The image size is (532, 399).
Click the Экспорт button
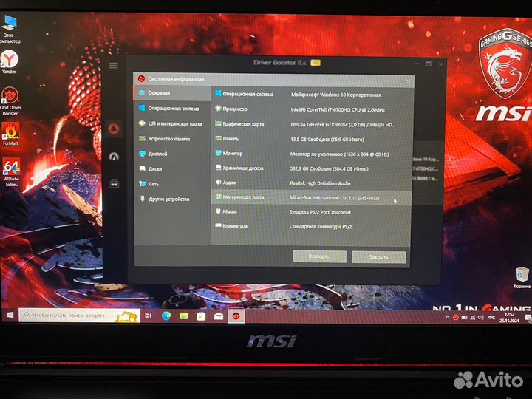pyautogui.click(x=319, y=256)
